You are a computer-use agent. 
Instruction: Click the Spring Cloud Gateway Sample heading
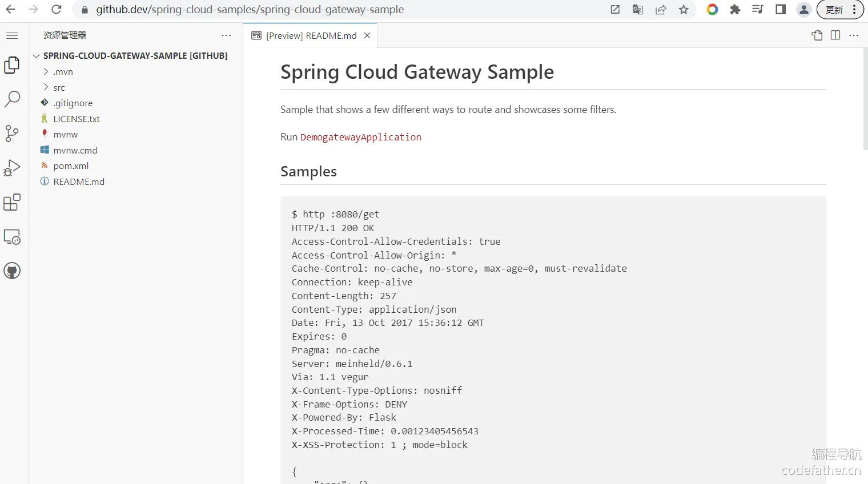point(417,72)
